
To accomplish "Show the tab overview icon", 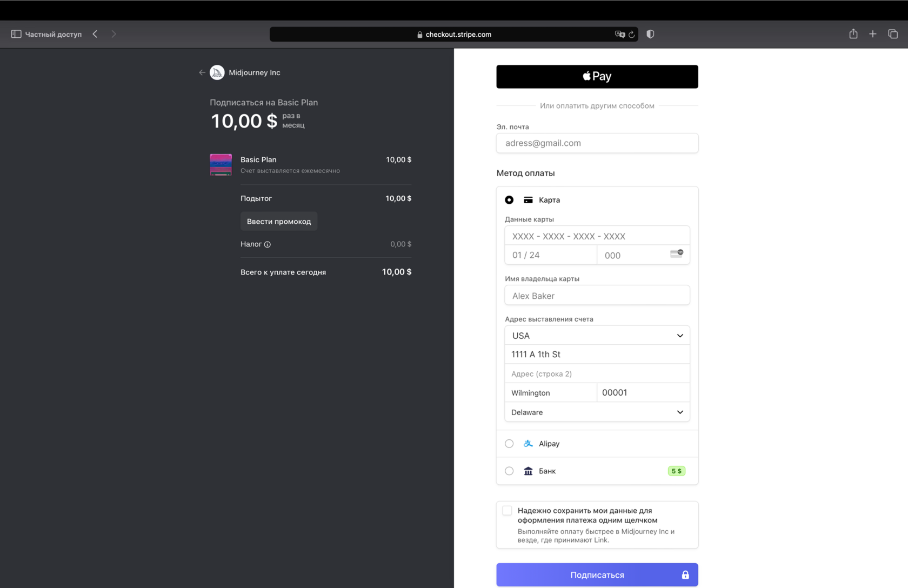I will point(893,34).
